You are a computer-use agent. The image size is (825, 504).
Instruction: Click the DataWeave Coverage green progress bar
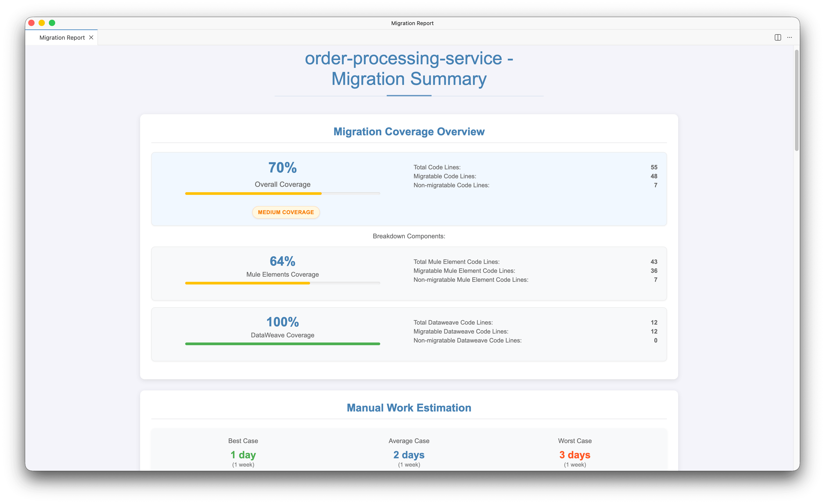pyautogui.click(x=283, y=344)
